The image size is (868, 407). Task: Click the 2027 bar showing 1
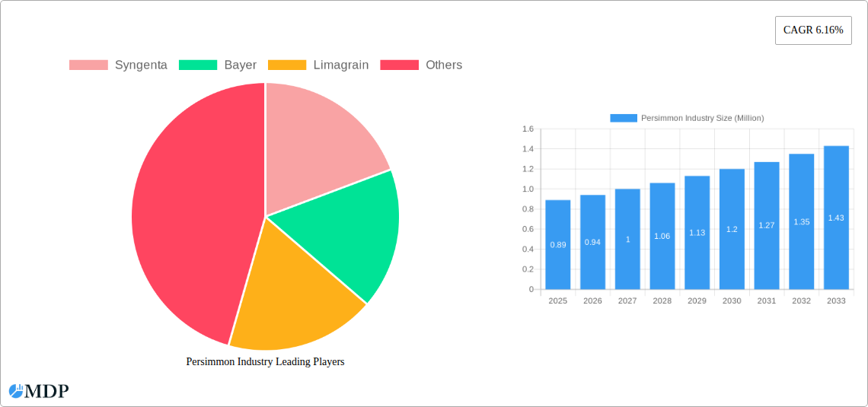[x=627, y=239]
